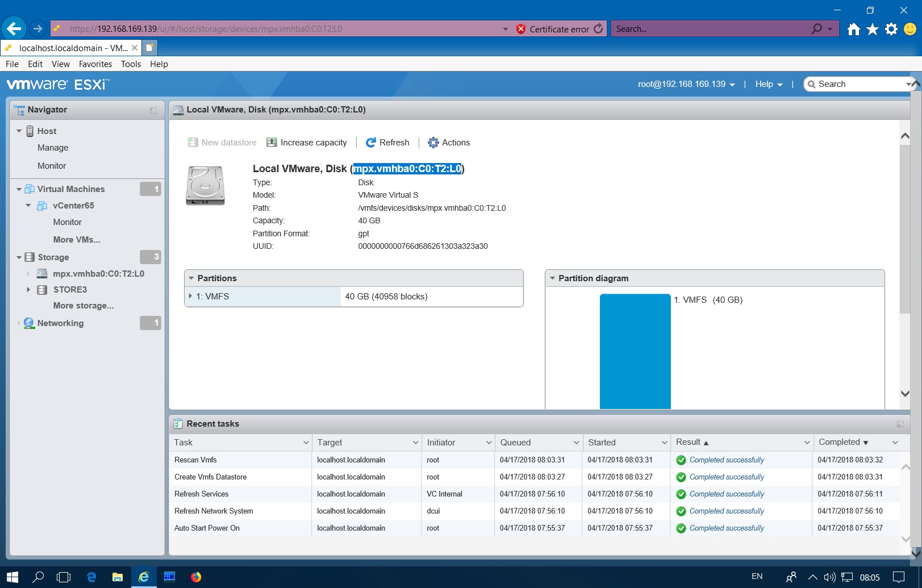Click the ESXi Search input field
Screen dimensions: 922x588
click(x=858, y=84)
